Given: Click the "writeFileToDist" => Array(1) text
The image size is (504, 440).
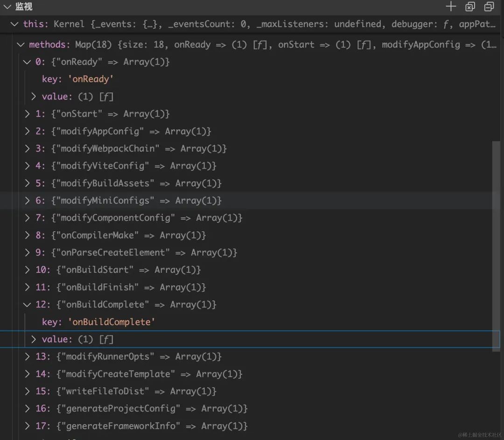Looking at the screenshot, I should (136, 391).
